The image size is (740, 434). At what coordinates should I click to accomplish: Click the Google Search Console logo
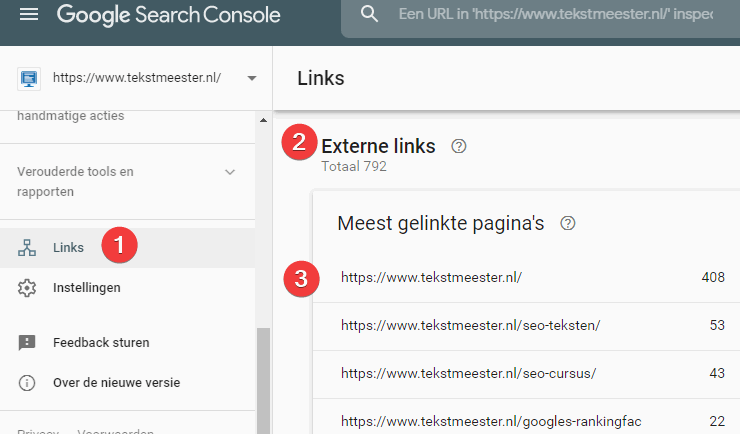[168, 15]
